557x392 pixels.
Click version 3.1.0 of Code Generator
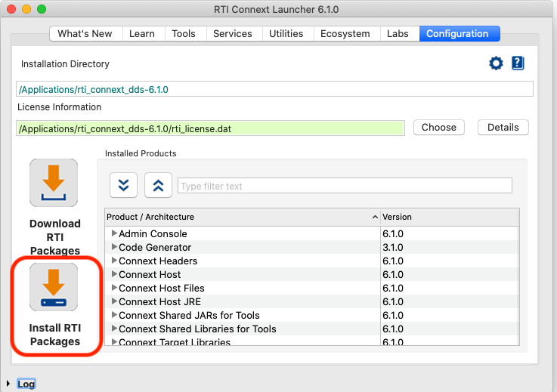(393, 247)
